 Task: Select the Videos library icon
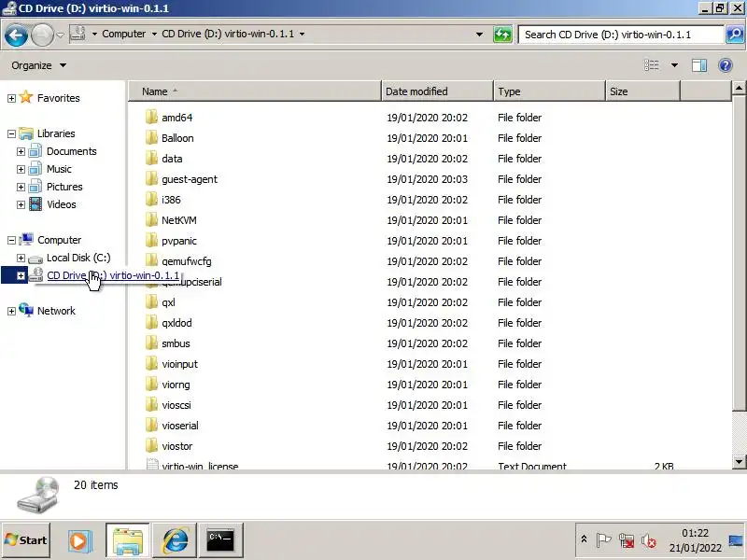click(x=35, y=204)
